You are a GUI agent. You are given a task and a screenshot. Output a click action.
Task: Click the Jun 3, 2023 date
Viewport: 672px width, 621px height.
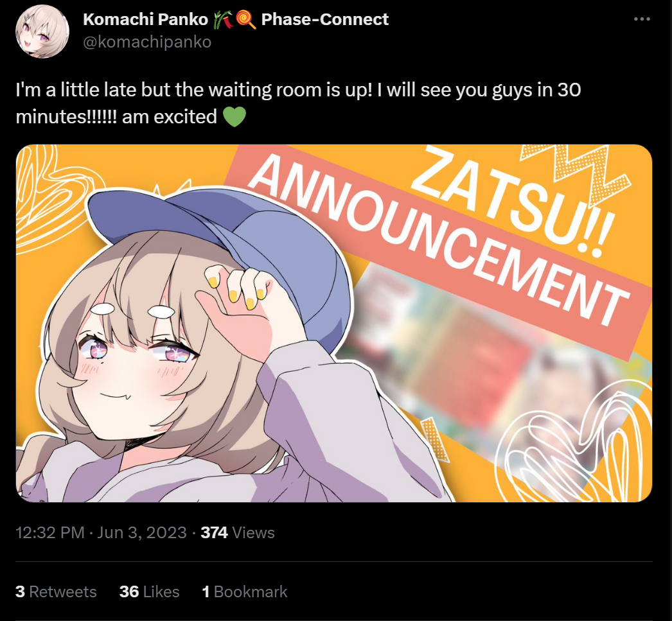click(x=142, y=532)
